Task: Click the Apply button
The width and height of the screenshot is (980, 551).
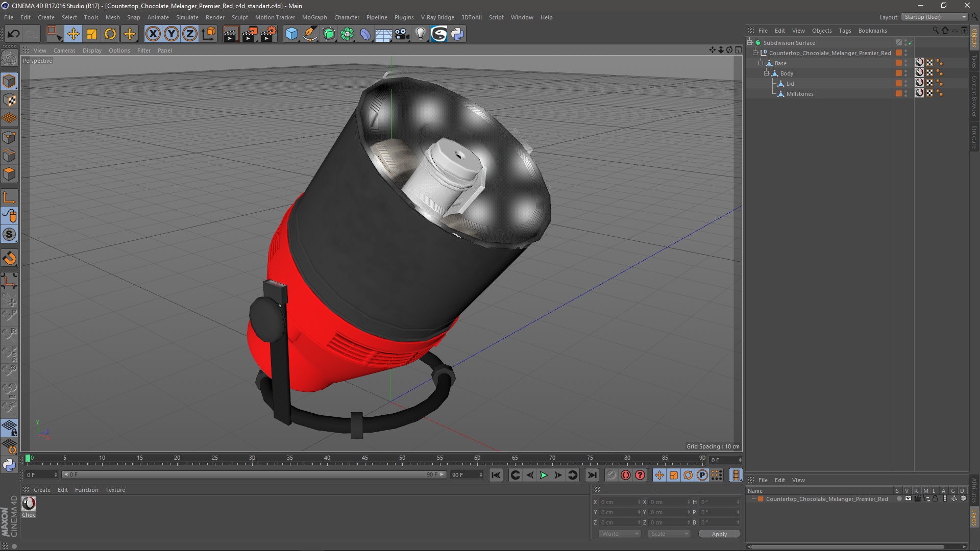Action: (x=719, y=534)
